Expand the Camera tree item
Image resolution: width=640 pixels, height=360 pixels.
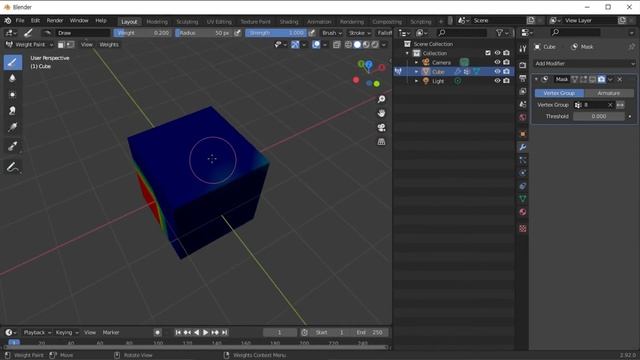416,62
